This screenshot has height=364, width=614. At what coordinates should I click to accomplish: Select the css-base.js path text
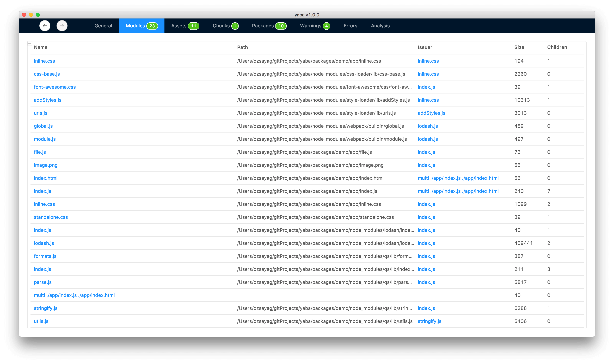[x=321, y=74]
